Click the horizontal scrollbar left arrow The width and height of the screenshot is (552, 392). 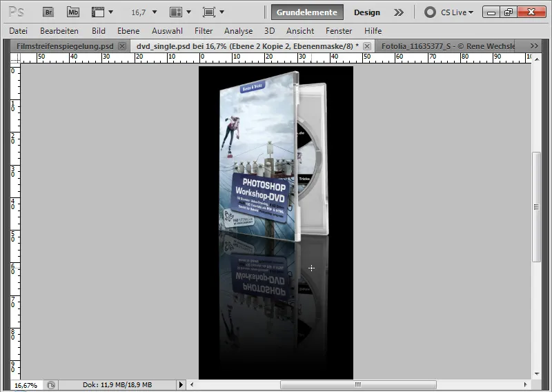[x=192, y=385]
